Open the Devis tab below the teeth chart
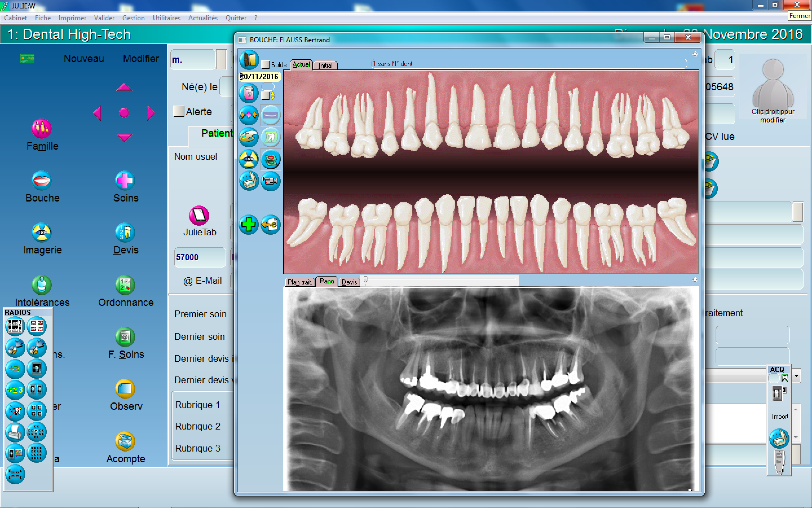The image size is (812, 508). [x=349, y=282]
